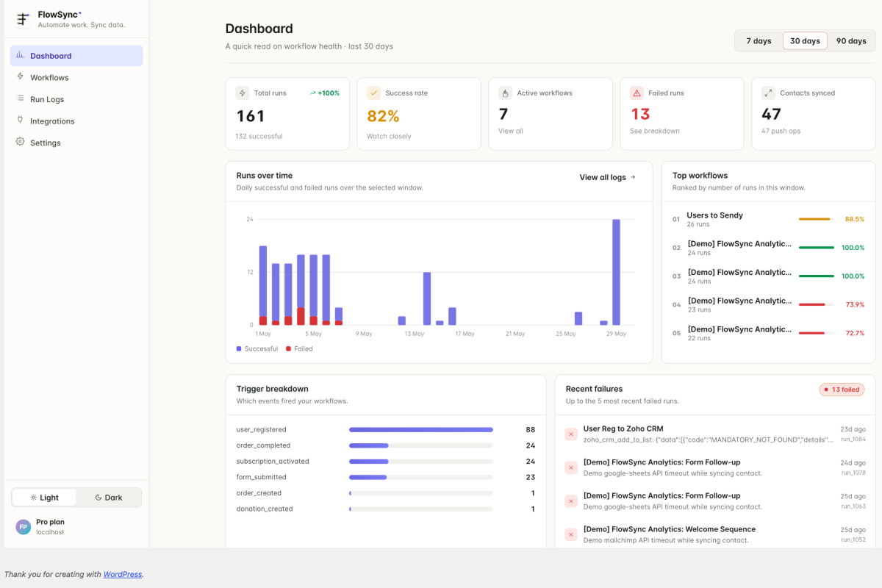
Task: Open Users to Sendy workflow row
Action: (768, 219)
